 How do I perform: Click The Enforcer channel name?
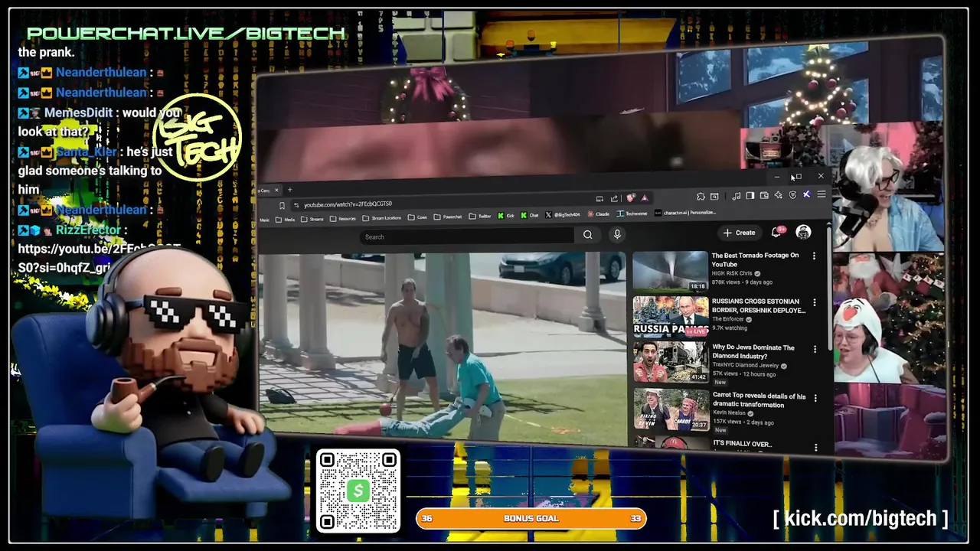(x=729, y=319)
